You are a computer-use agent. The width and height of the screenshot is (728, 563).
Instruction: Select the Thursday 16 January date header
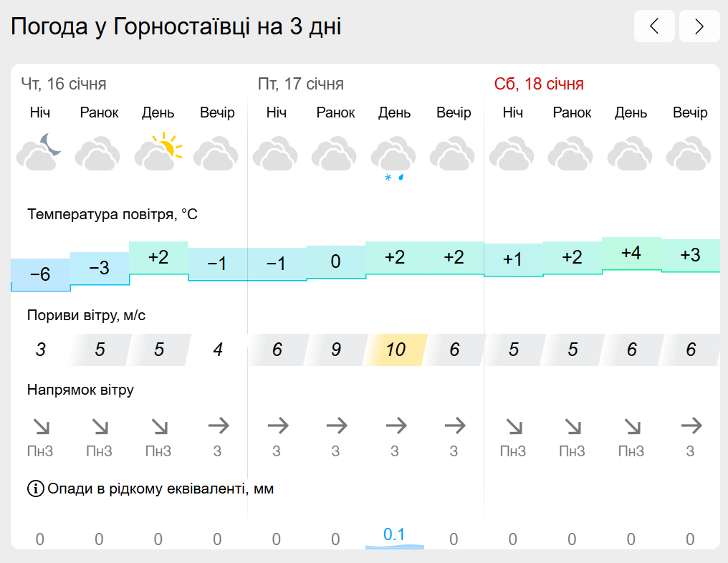click(63, 84)
